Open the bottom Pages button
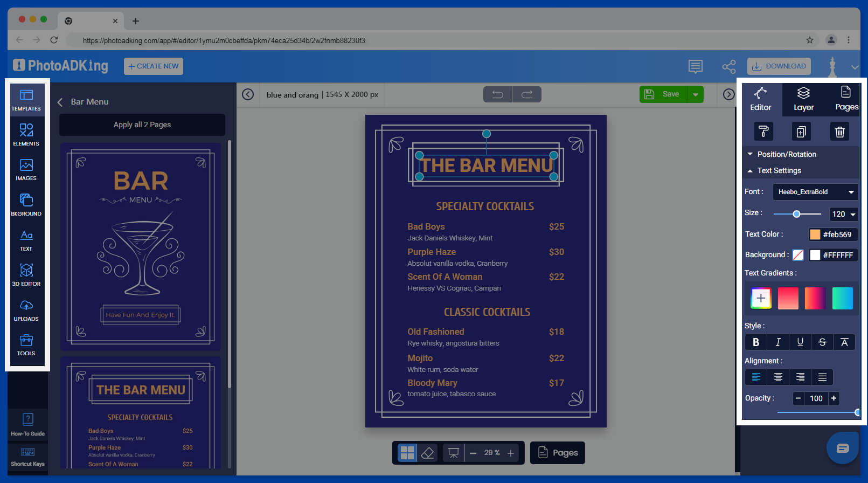This screenshot has height=483, width=868. point(558,453)
